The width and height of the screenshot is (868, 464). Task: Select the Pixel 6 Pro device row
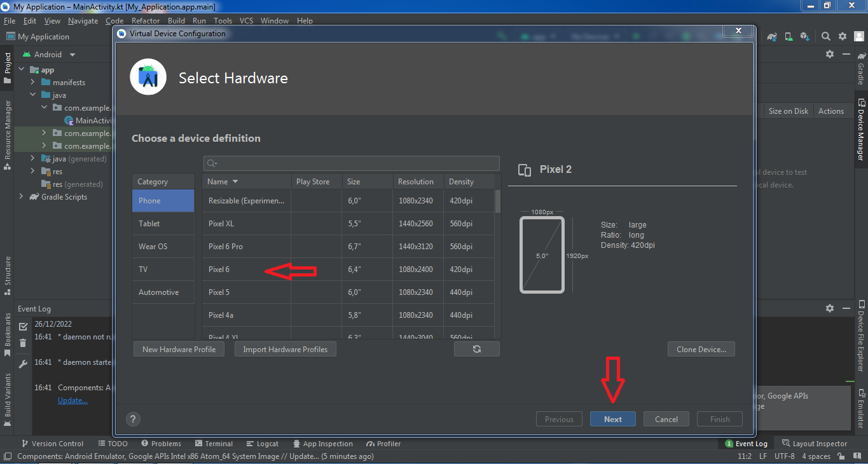(348, 247)
